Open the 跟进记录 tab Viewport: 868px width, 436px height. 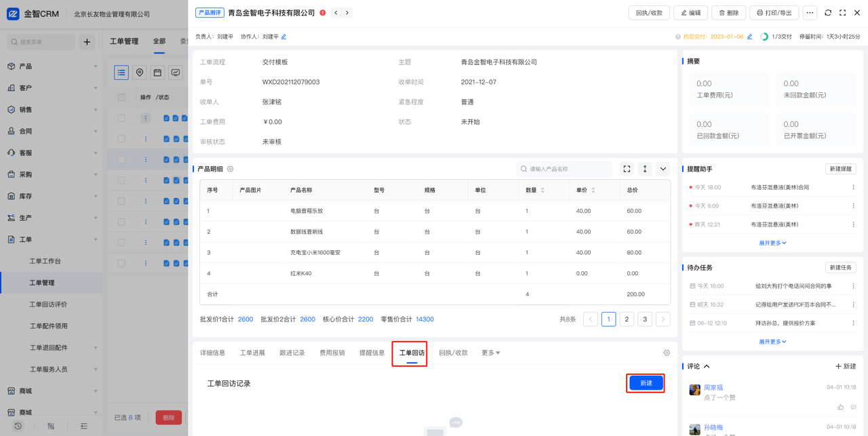[x=292, y=353]
